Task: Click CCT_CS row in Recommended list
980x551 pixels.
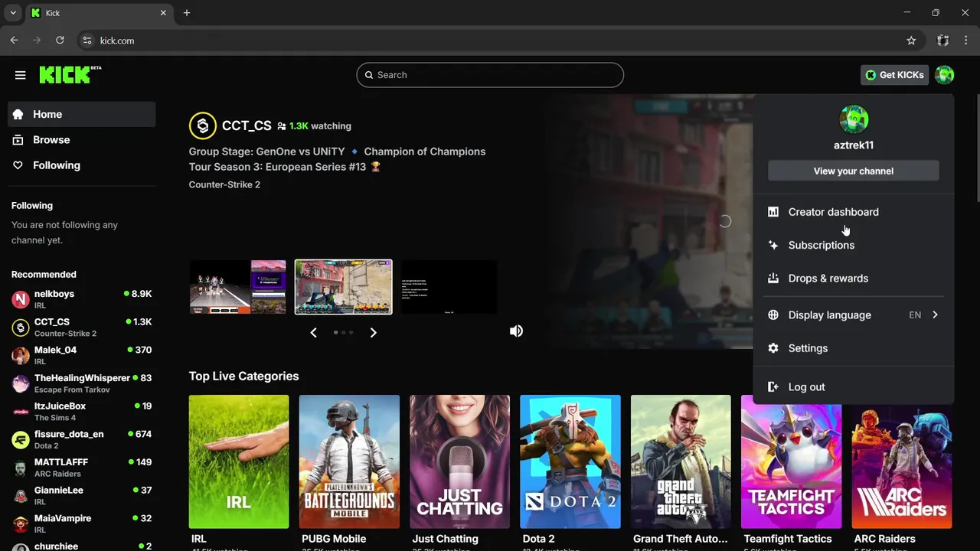Action: coord(82,328)
